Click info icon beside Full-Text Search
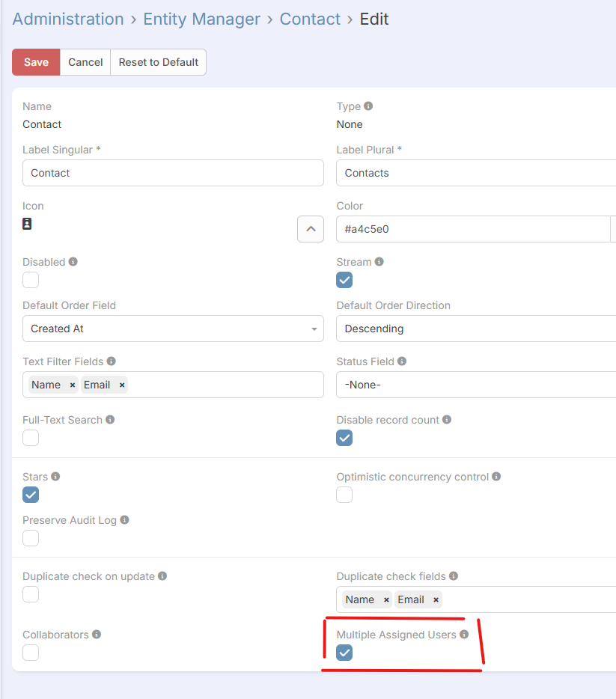Image resolution: width=616 pixels, height=699 pixels. (110, 420)
